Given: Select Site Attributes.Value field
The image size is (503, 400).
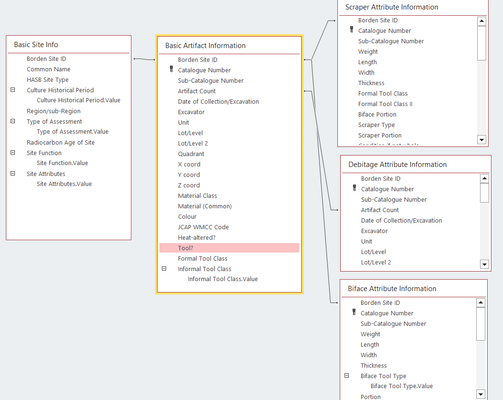Looking at the screenshot, I should coord(64,184).
